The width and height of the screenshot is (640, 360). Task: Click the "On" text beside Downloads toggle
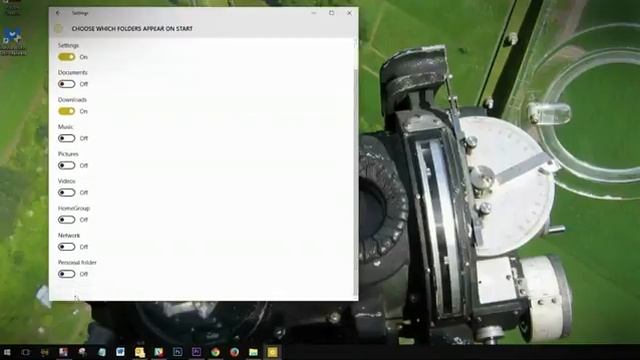point(84,111)
